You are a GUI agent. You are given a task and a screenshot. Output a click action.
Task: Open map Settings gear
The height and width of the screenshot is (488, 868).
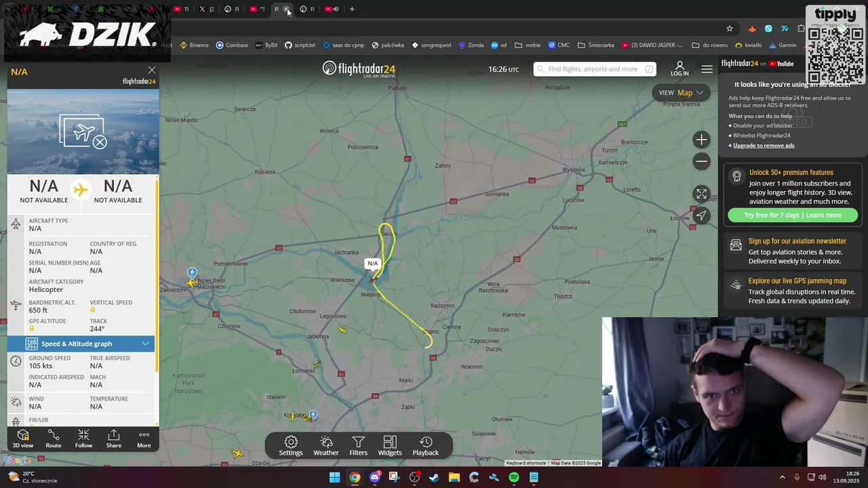pyautogui.click(x=291, y=446)
